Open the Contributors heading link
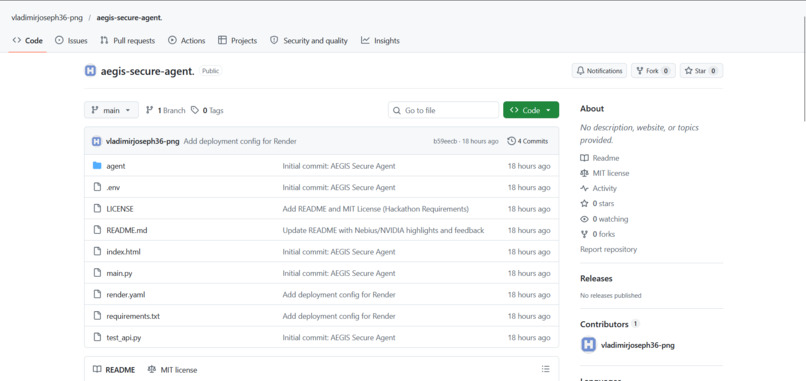The height and width of the screenshot is (381, 806). click(609, 324)
